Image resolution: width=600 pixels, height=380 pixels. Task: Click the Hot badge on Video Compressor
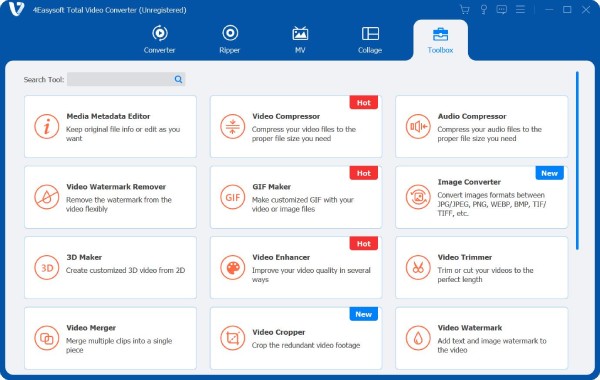pos(364,103)
